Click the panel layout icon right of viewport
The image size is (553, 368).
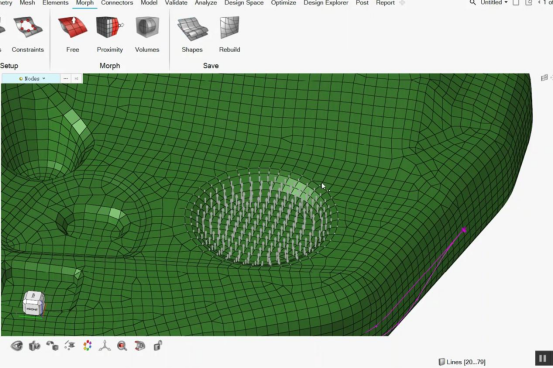pos(544,78)
